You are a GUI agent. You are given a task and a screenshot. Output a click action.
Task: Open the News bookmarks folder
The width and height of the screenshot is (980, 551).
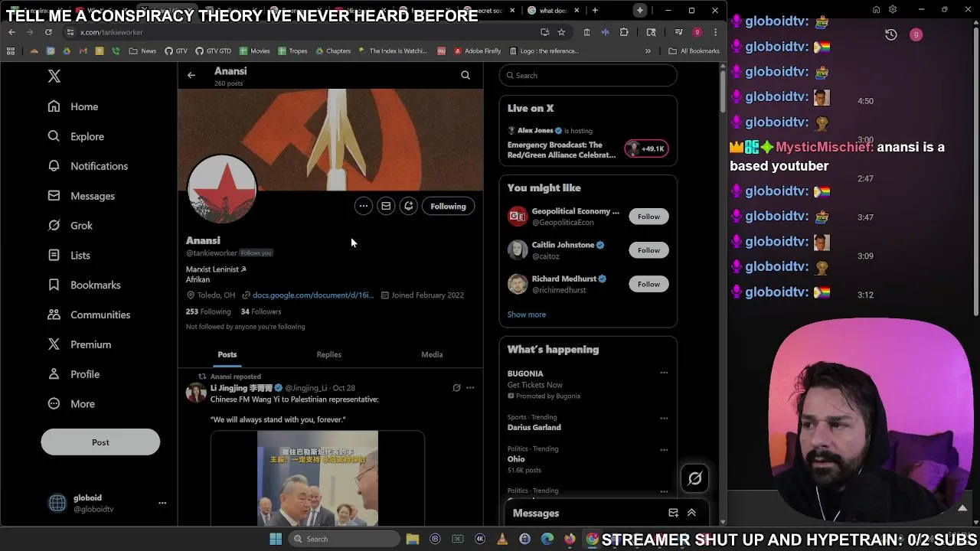coord(143,51)
